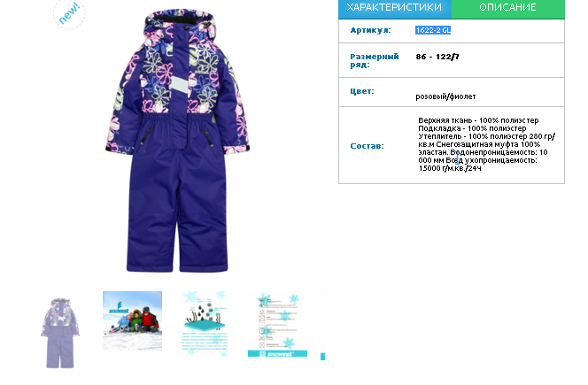Click the hood of the snowsuit photo
This screenshot has height=385, width=588.
tap(179, 25)
